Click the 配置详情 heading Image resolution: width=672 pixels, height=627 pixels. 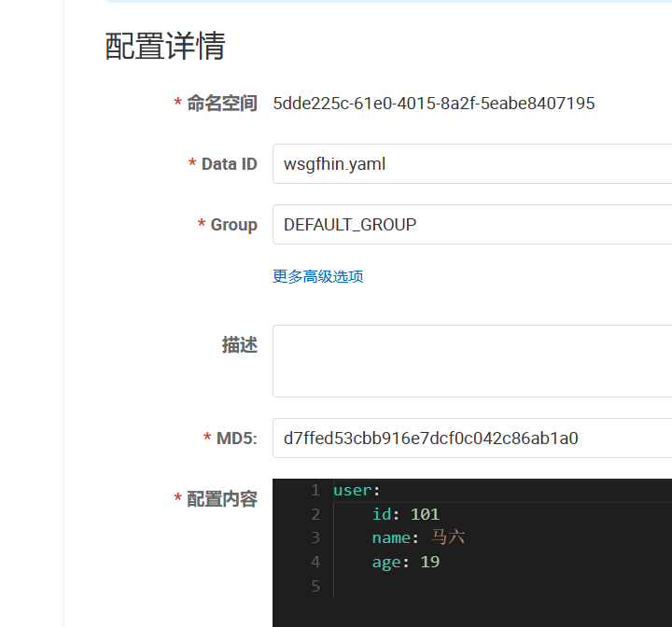pyautogui.click(x=165, y=46)
